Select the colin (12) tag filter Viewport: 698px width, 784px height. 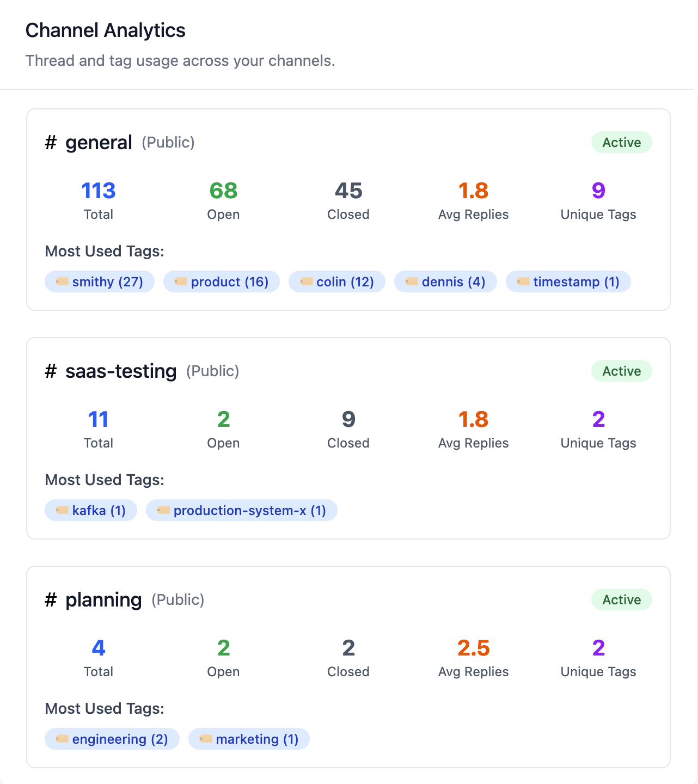point(336,281)
